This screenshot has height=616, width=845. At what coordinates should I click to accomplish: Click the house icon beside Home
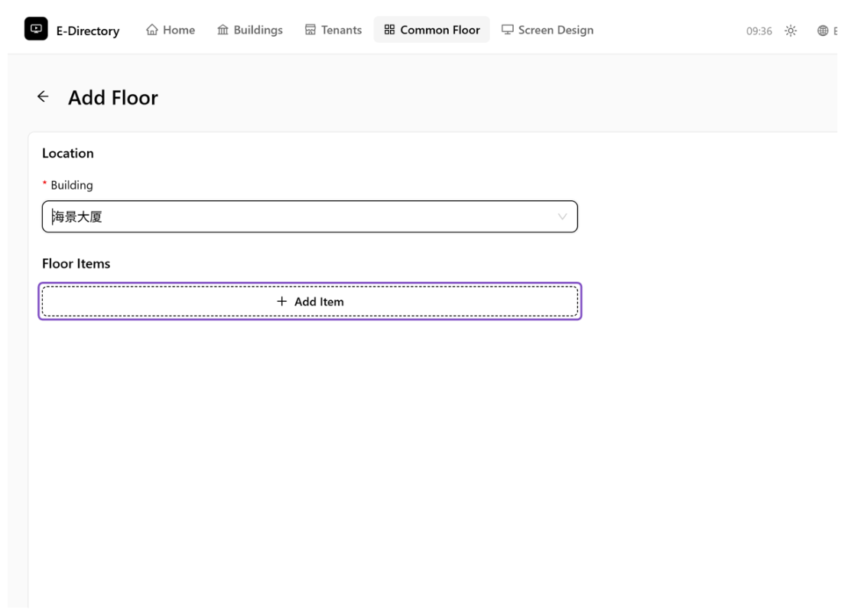152,30
